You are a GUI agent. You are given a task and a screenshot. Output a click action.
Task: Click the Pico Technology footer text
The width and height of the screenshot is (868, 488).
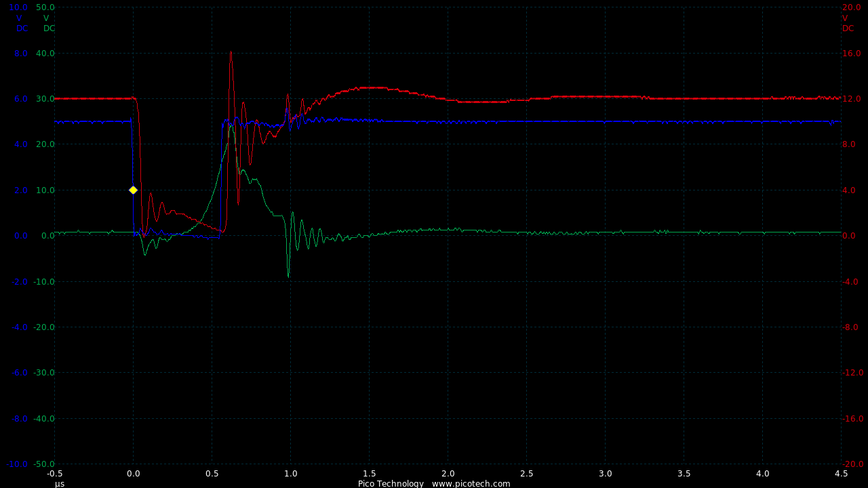(391, 483)
